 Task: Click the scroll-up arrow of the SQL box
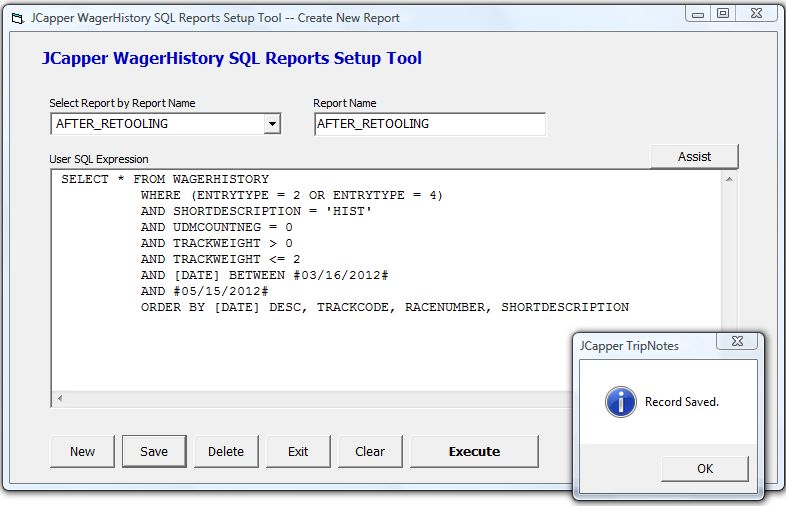click(x=729, y=179)
